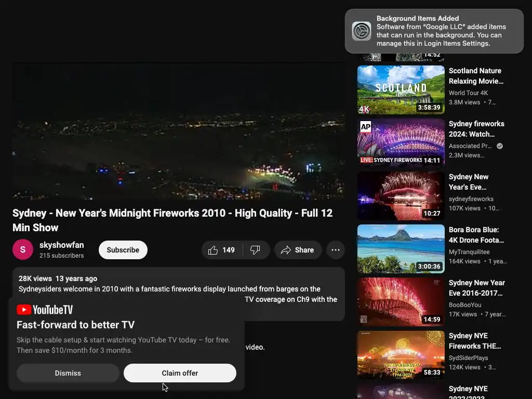Open Sydney NYE Fireworks THE... video title

(x=475, y=341)
